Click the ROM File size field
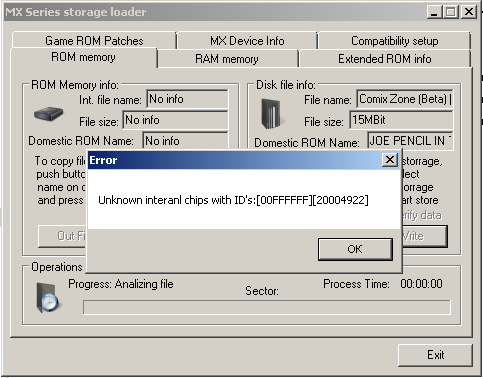 click(x=175, y=120)
